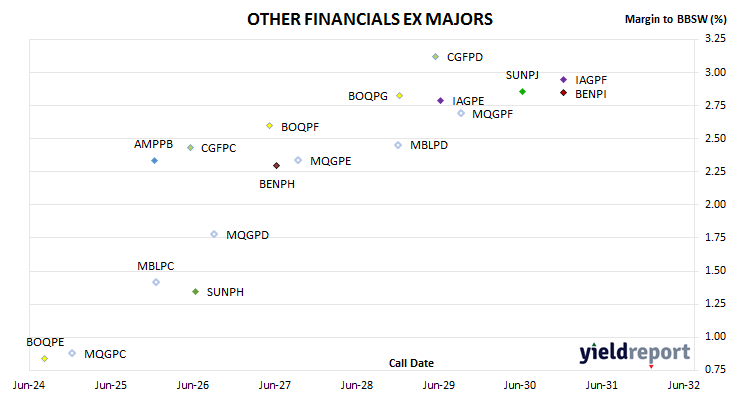Select the dark red BENPI marker
The height and width of the screenshot is (399, 730).
click(x=563, y=93)
